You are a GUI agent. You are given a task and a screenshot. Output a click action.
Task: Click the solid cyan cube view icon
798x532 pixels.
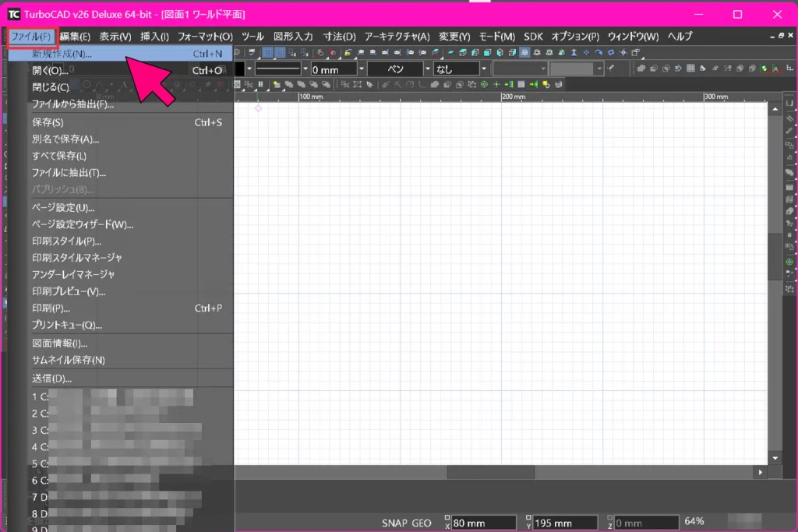coord(487,52)
